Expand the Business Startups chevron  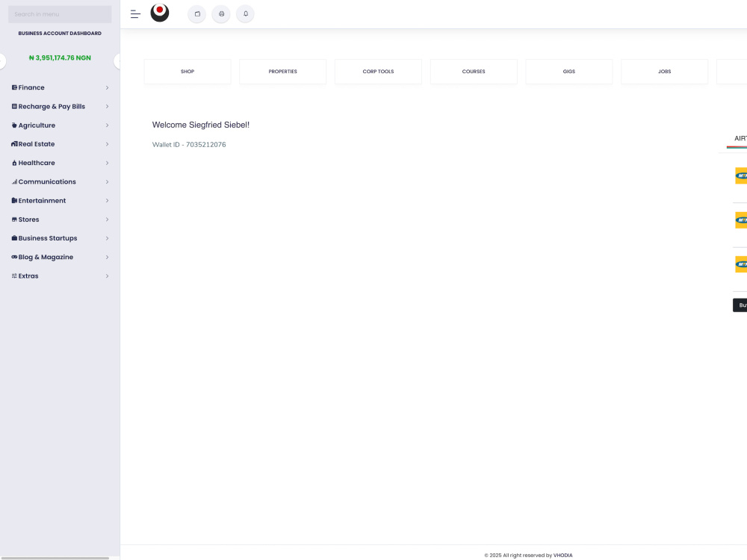[107, 238]
